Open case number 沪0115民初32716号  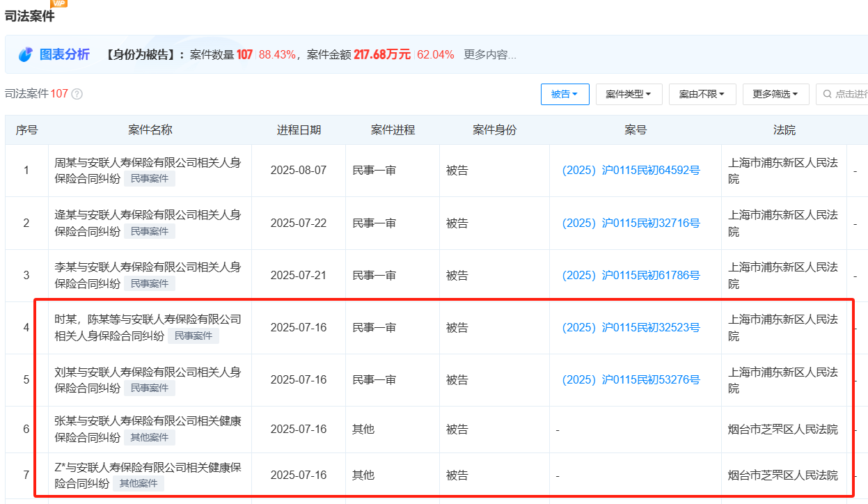(629, 222)
